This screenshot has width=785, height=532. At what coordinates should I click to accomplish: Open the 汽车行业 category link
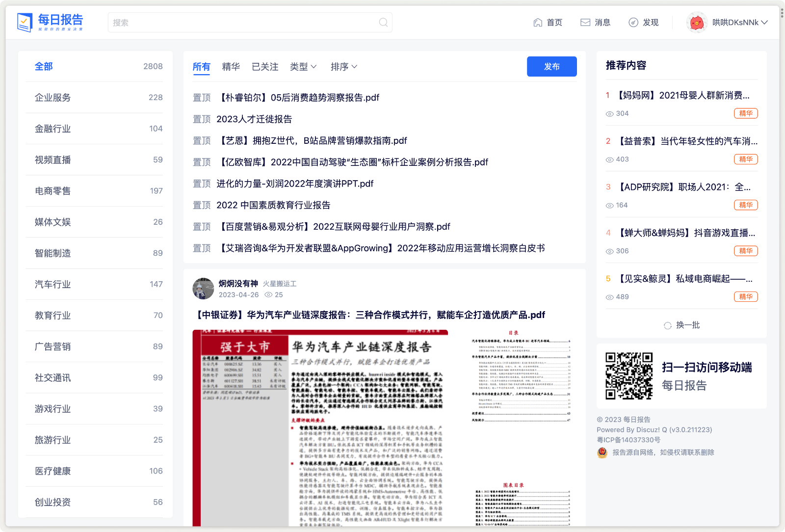[52, 284]
